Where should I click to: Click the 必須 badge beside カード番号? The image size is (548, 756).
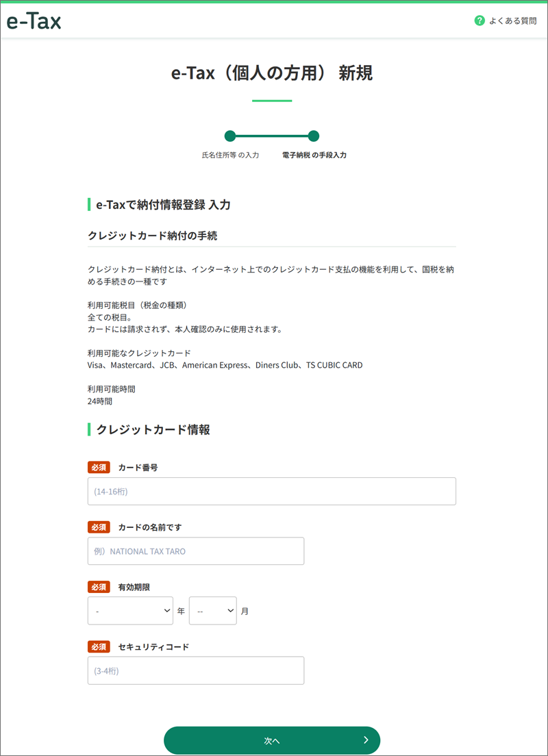click(99, 468)
